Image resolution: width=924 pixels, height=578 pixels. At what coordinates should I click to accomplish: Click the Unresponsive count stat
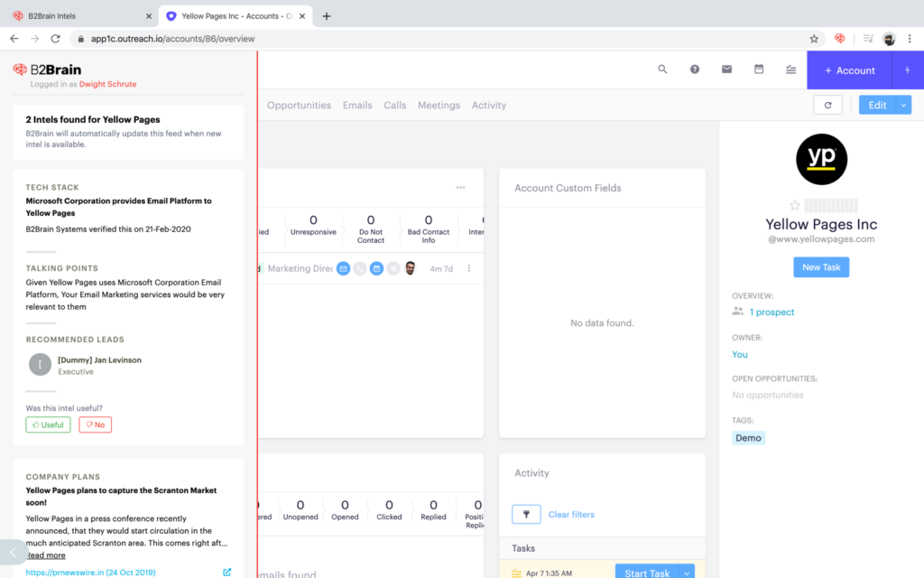pyautogui.click(x=313, y=225)
